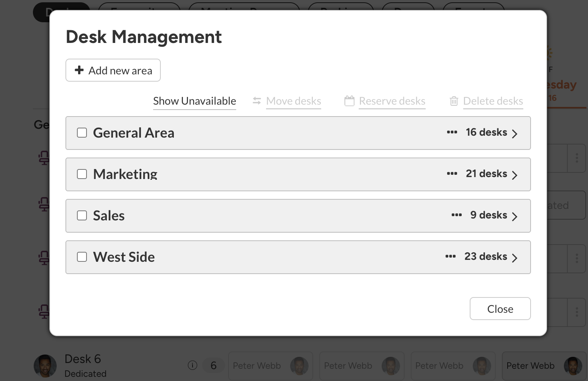Click the plus icon for adding area
Viewport: 588px width, 381px height.
[x=79, y=70]
